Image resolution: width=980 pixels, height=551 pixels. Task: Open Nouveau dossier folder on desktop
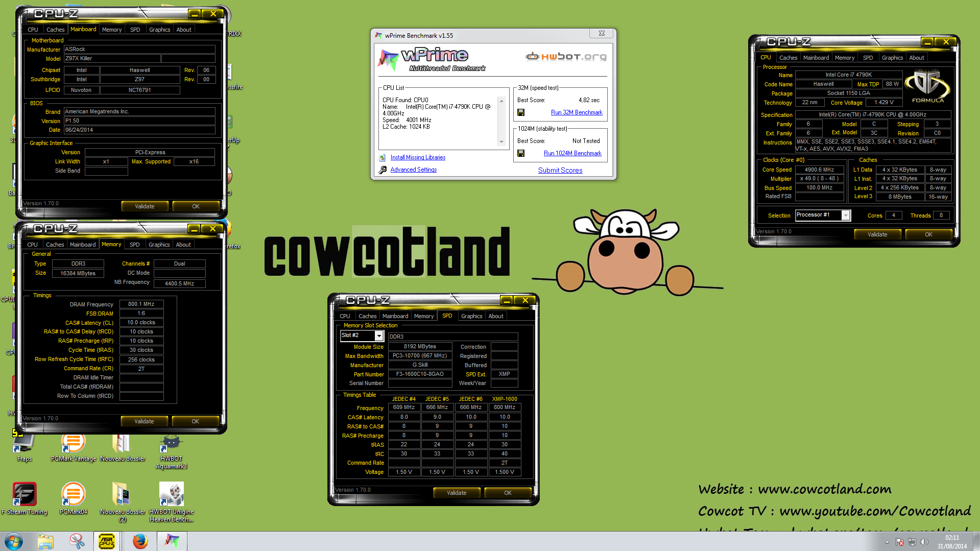click(123, 447)
